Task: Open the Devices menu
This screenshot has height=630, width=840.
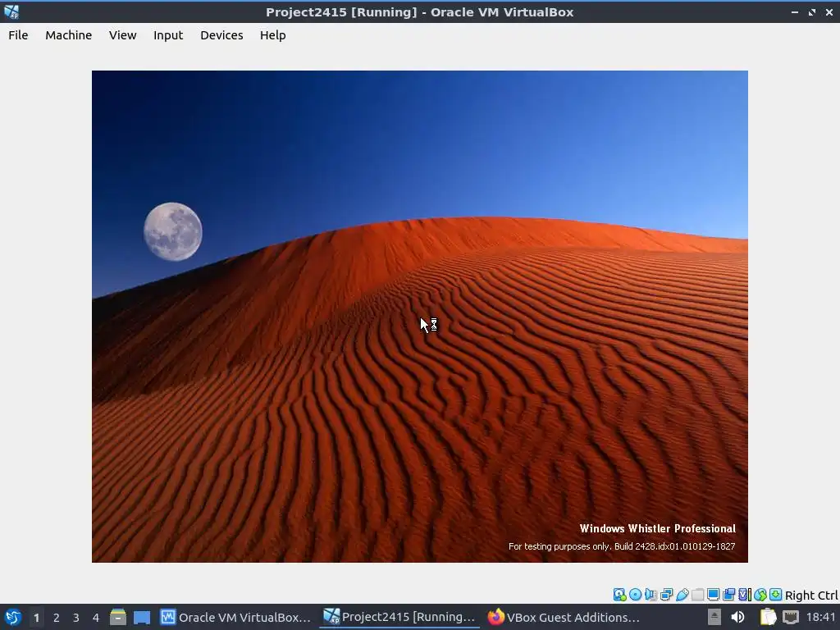Action: [221, 35]
